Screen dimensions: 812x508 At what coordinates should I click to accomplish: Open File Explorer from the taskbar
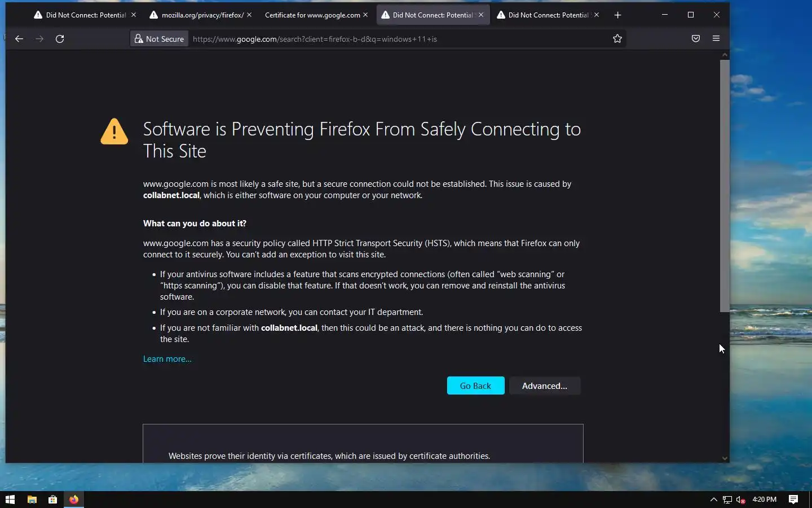[32, 500]
